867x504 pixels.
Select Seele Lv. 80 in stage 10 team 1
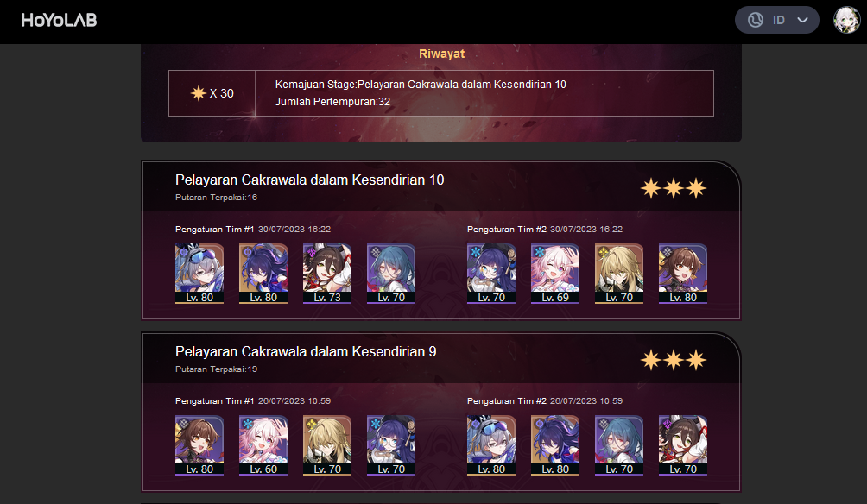[x=263, y=274]
